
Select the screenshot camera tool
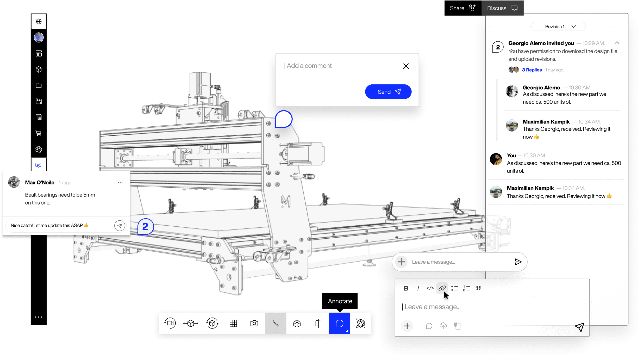click(254, 323)
